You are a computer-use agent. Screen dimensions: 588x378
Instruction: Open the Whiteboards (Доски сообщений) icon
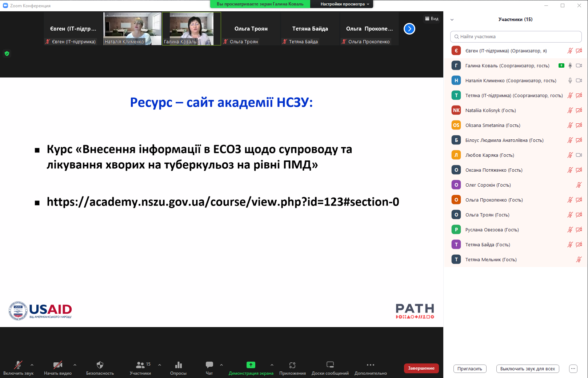point(330,365)
